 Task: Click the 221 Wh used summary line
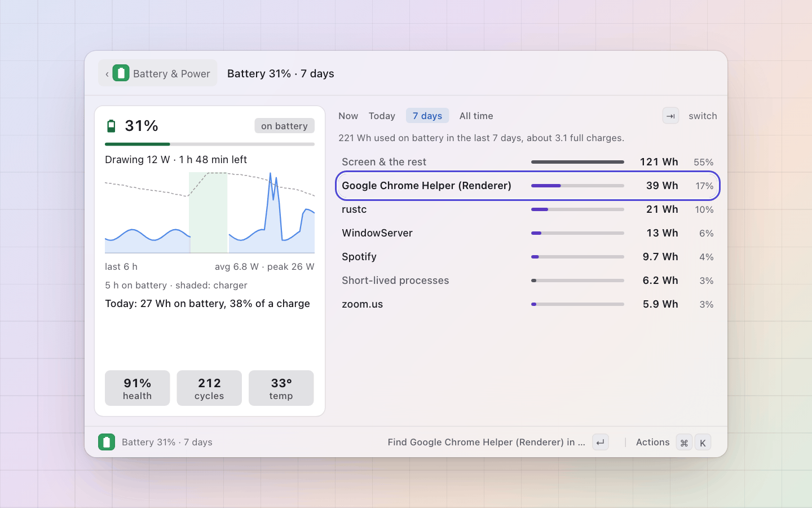click(x=481, y=138)
